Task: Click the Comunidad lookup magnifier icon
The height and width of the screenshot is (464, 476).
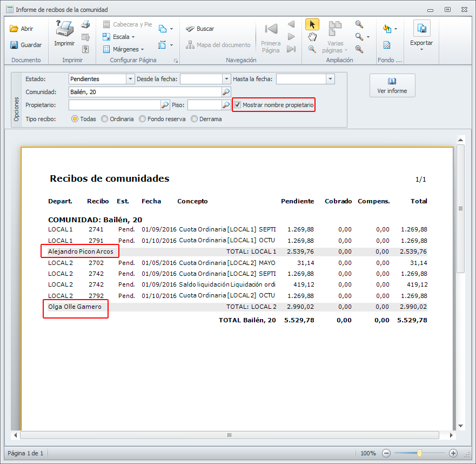Action: [226, 92]
